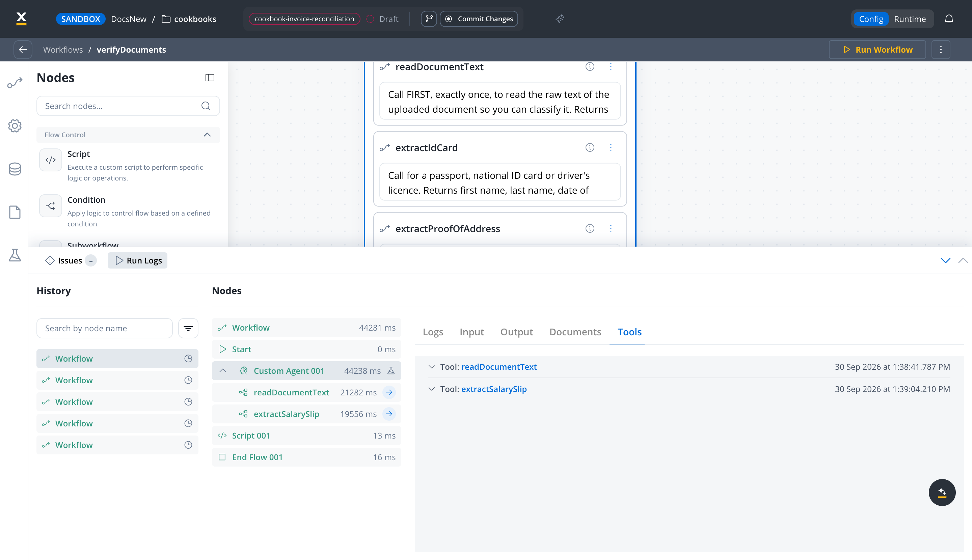This screenshot has height=560, width=972.
Task: Switch to Config mode
Action: pos(871,19)
